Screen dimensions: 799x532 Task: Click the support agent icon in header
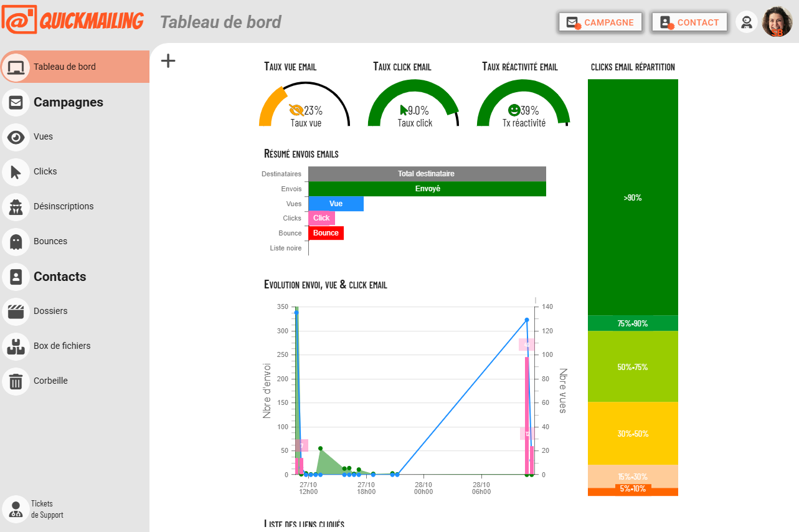click(x=747, y=22)
